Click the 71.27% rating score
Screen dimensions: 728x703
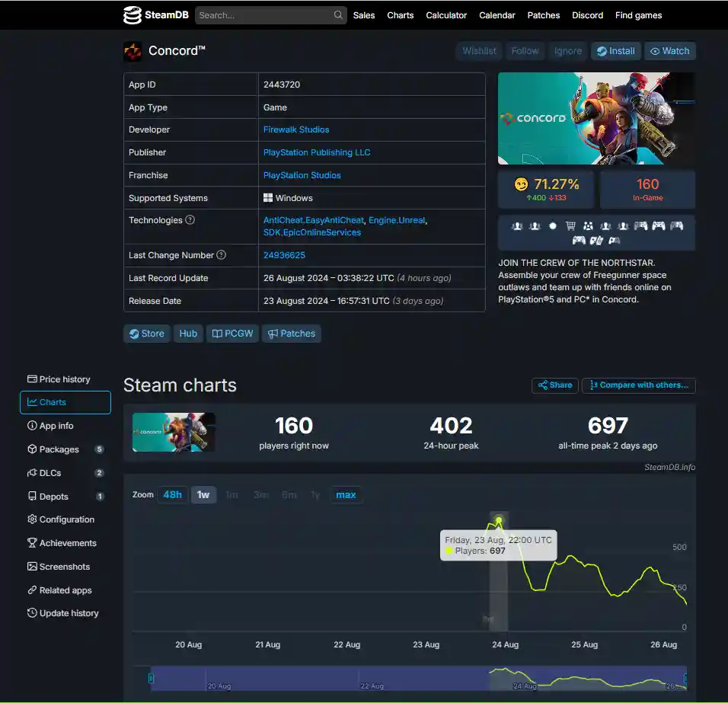click(x=556, y=184)
